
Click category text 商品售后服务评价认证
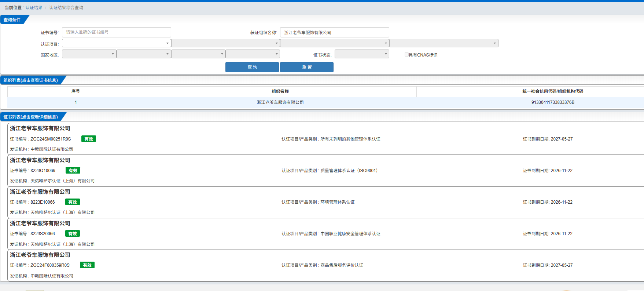coord(342,265)
